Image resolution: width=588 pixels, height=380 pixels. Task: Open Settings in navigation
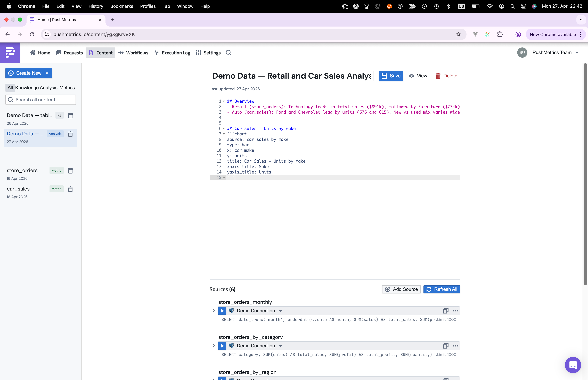[x=208, y=53]
